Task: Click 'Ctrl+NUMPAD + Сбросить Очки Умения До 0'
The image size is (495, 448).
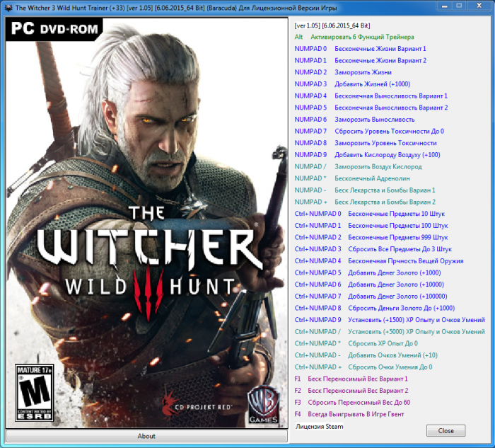Action: [x=363, y=367]
